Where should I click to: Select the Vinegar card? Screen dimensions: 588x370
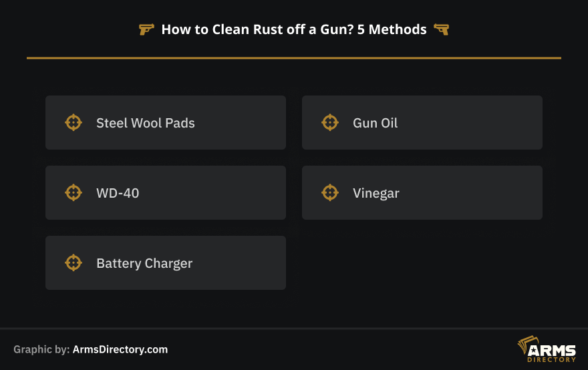tap(422, 193)
